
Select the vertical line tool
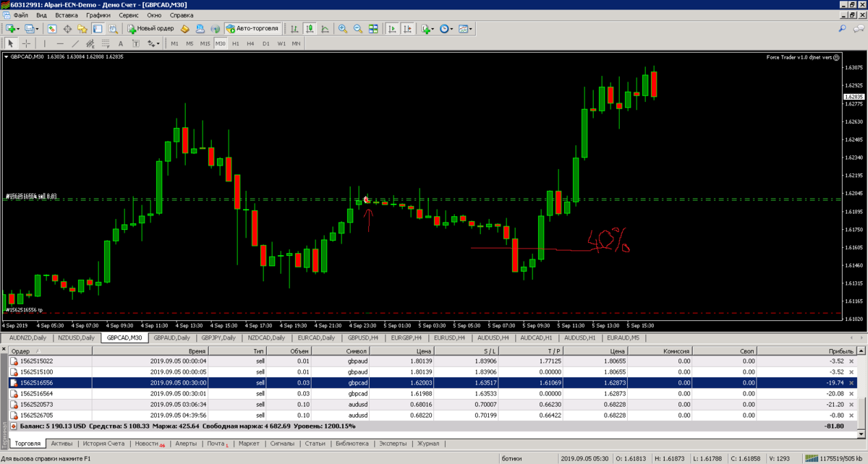(x=45, y=43)
